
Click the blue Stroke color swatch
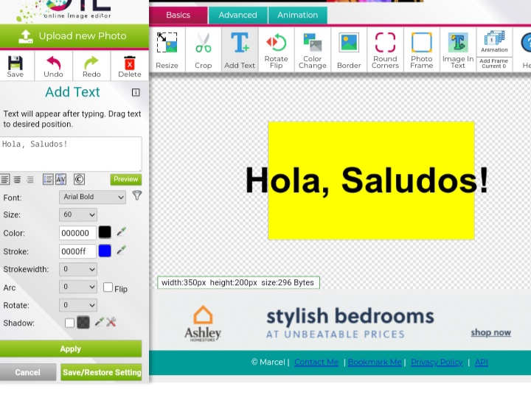coord(105,251)
